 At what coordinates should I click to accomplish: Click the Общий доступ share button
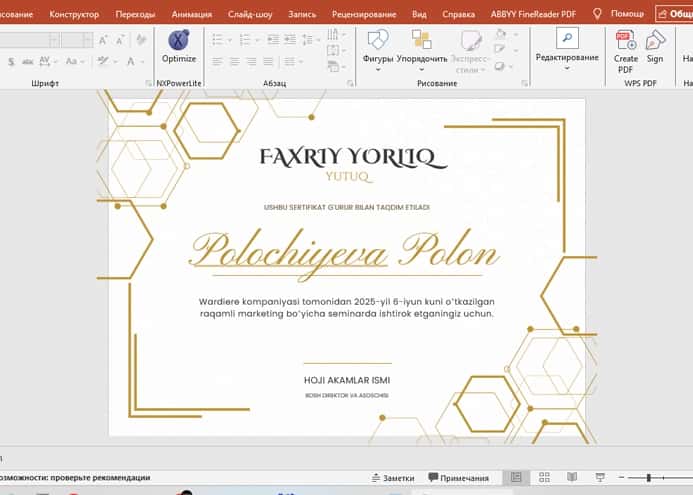pyautogui.click(x=674, y=14)
